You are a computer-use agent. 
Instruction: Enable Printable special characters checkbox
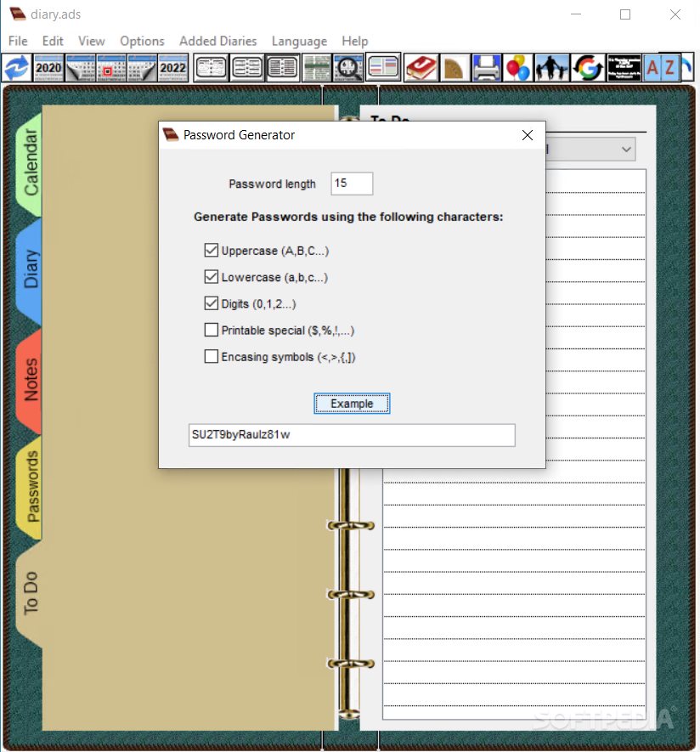click(211, 330)
